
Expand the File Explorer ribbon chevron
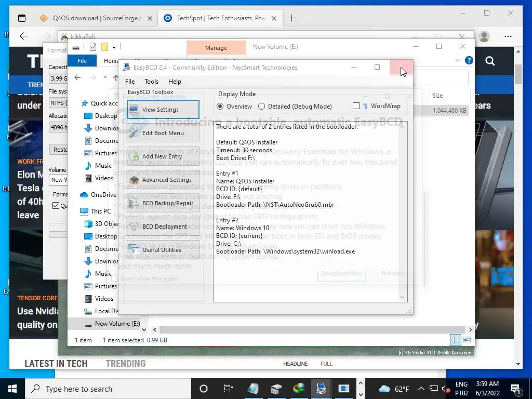tap(457, 60)
